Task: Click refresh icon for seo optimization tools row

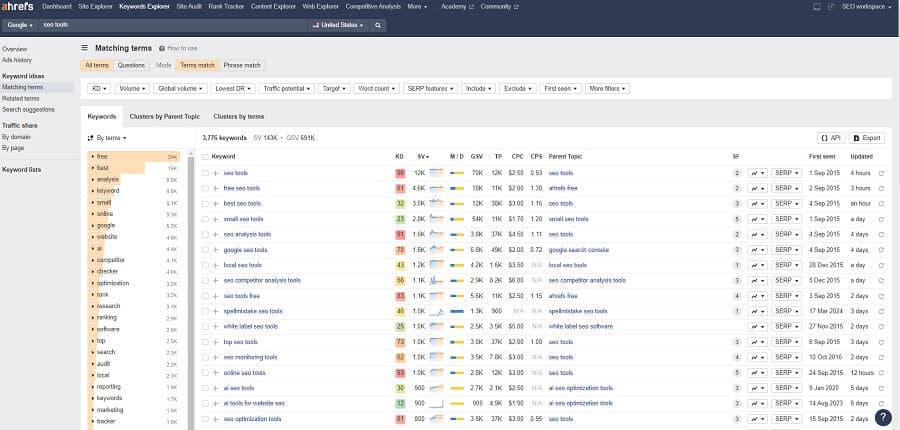Action: click(x=881, y=419)
